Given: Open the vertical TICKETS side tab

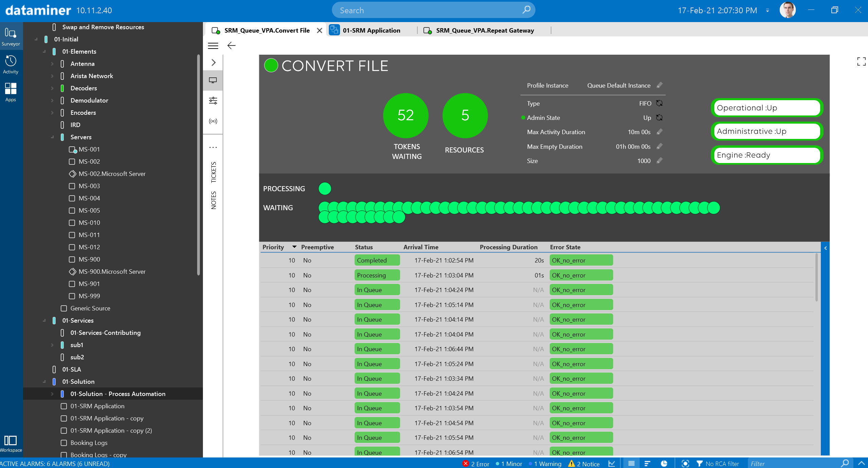Looking at the screenshot, I should (x=213, y=172).
